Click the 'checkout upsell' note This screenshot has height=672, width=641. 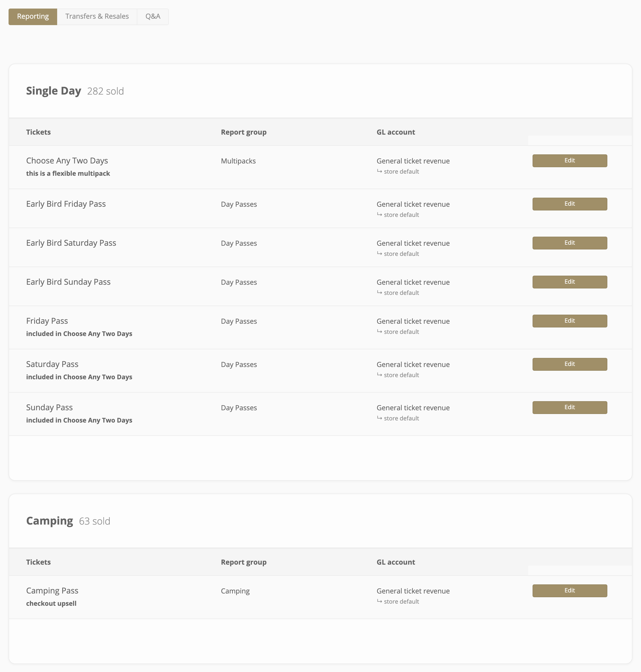[51, 603]
